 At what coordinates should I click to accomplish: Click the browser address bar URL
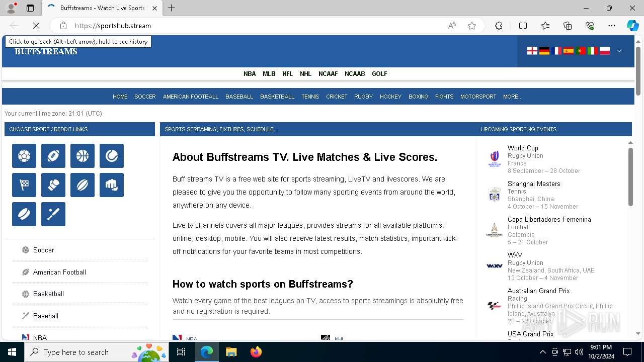point(113,26)
